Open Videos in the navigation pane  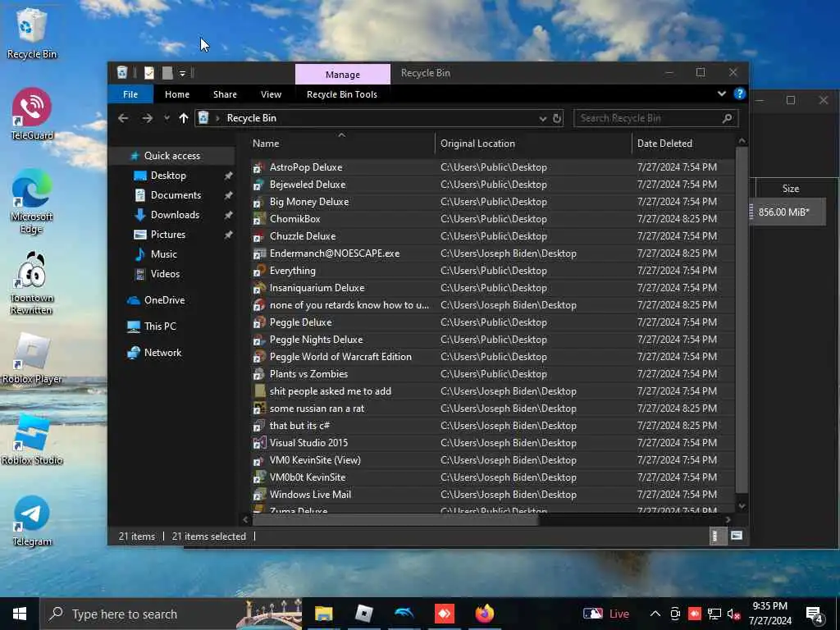[164, 274]
